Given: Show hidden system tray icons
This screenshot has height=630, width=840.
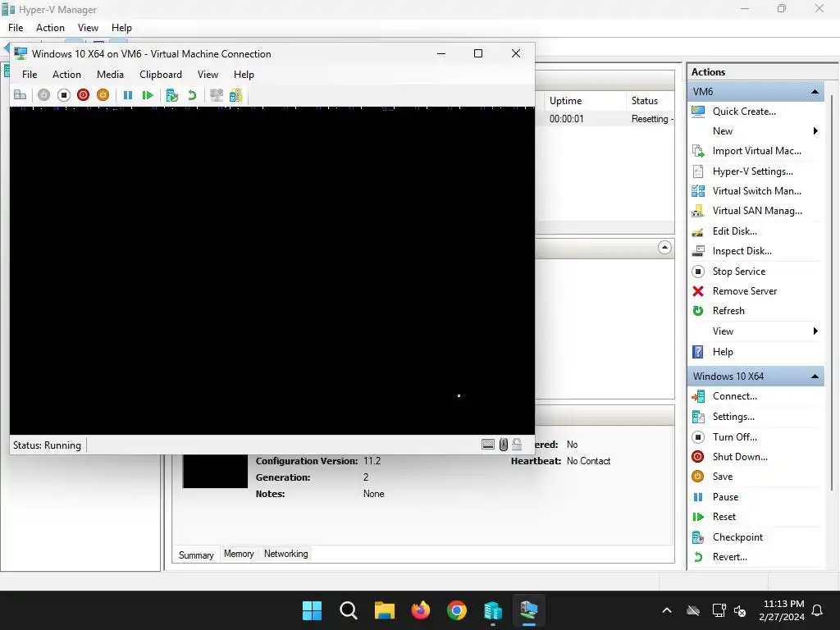Looking at the screenshot, I should coord(667,610).
